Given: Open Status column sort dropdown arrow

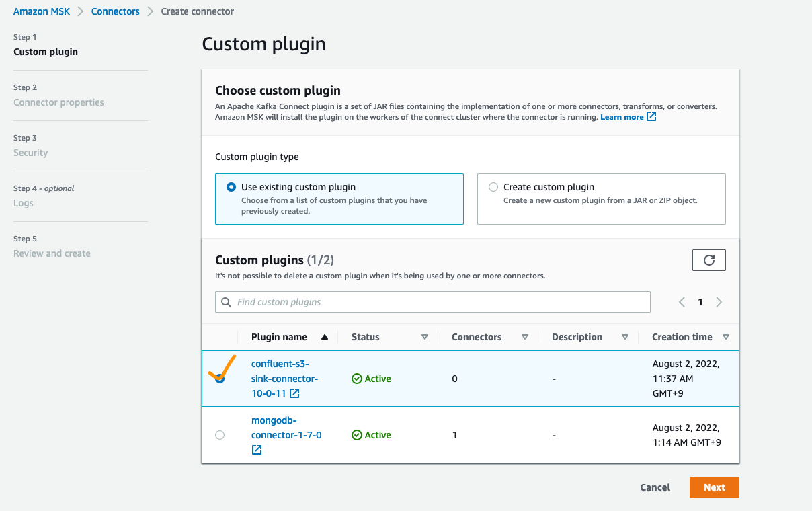Looking at the screenshot, I should coord(425,337).
